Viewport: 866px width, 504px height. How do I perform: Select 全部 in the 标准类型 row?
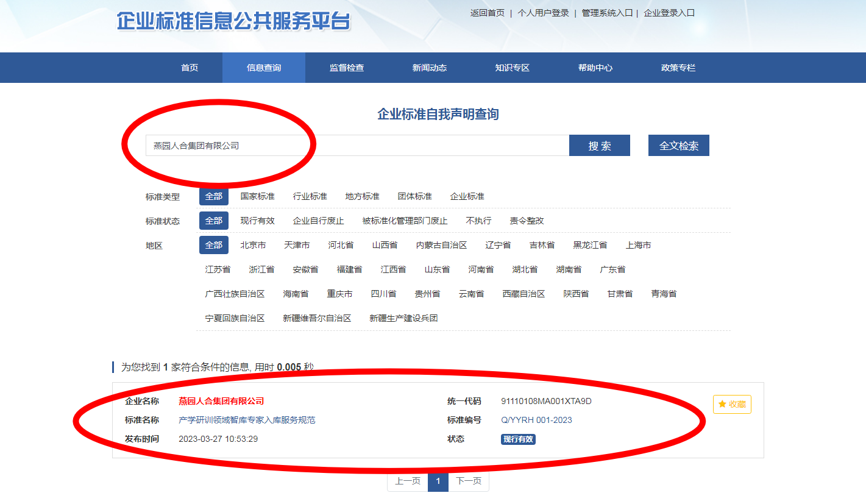tap(214, 196)
